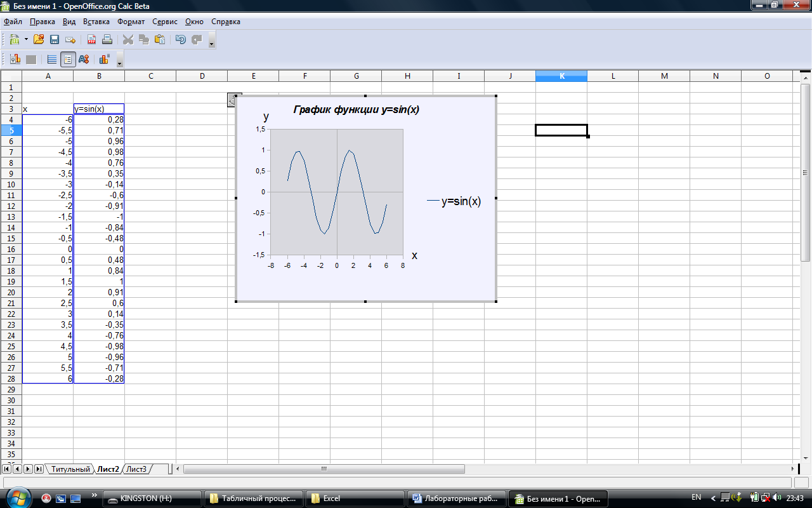Screen dimensions: 812x508
Task: Click cell A13 with value -1,5
Action: click(48, 217)
